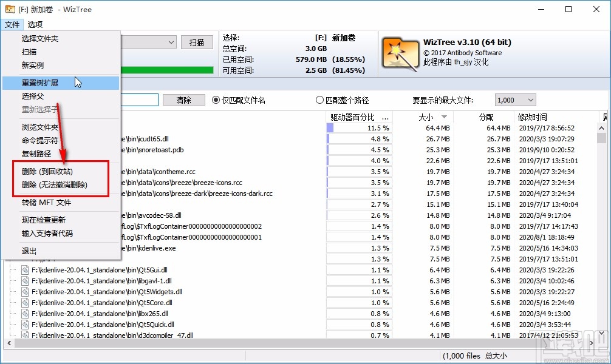Click the 清除 filter button
Screen dimensions: 611x364
(183, 100)
